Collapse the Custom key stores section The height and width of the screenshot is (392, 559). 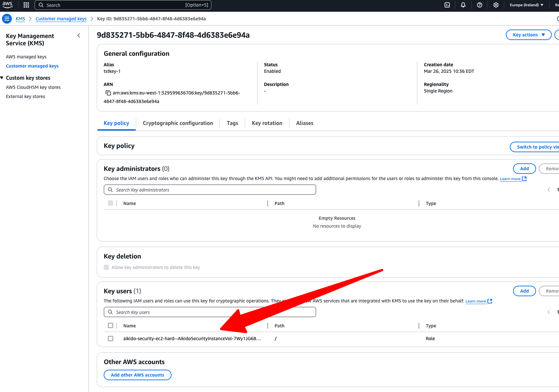pyautogui.click(x=2, y=78)
